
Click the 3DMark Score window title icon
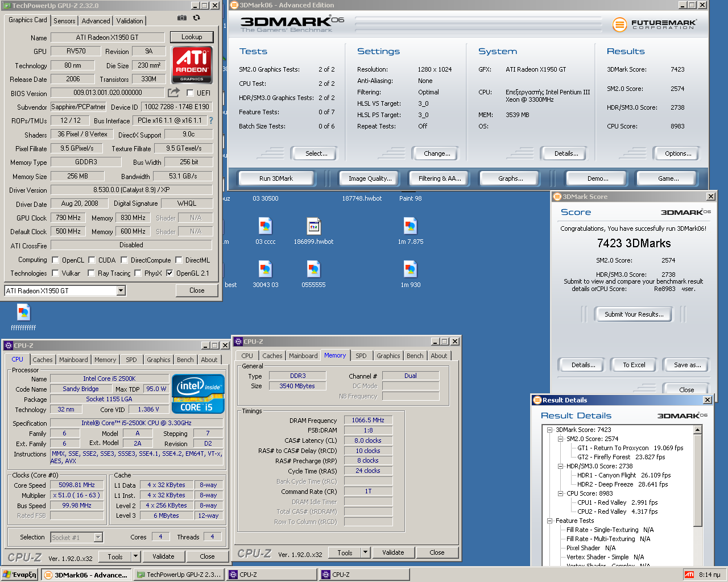(557, 197)
